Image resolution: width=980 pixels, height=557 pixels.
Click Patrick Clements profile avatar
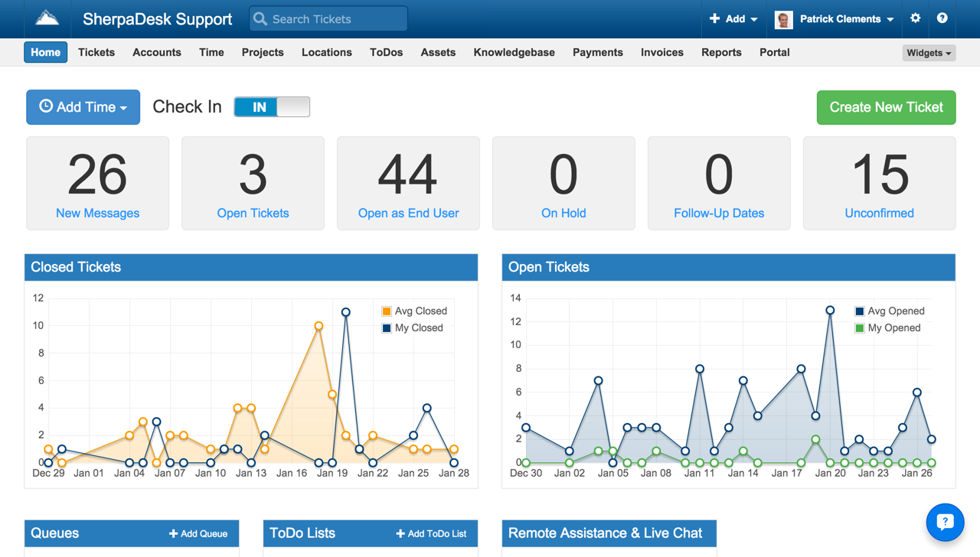(x=783, y=19)
